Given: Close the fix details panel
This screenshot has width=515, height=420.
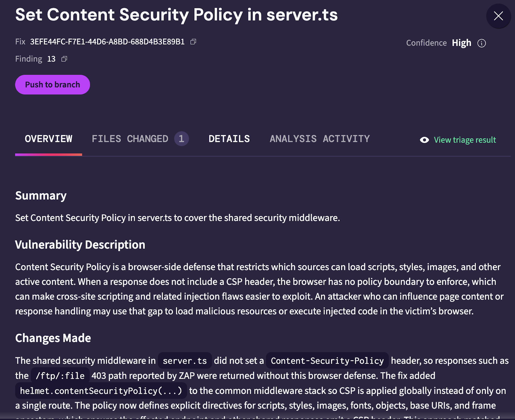Looking at the screenshot, I should tap(498, 16).
